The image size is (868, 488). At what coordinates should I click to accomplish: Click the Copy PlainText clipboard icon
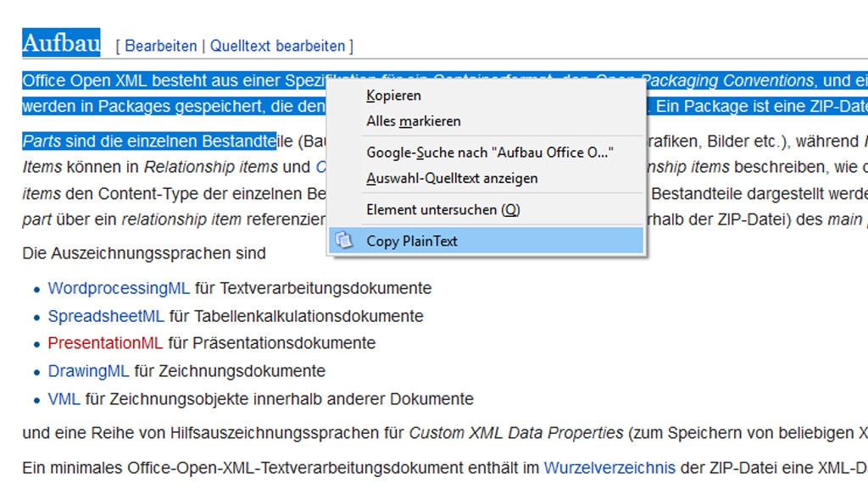tap(343, 241)
